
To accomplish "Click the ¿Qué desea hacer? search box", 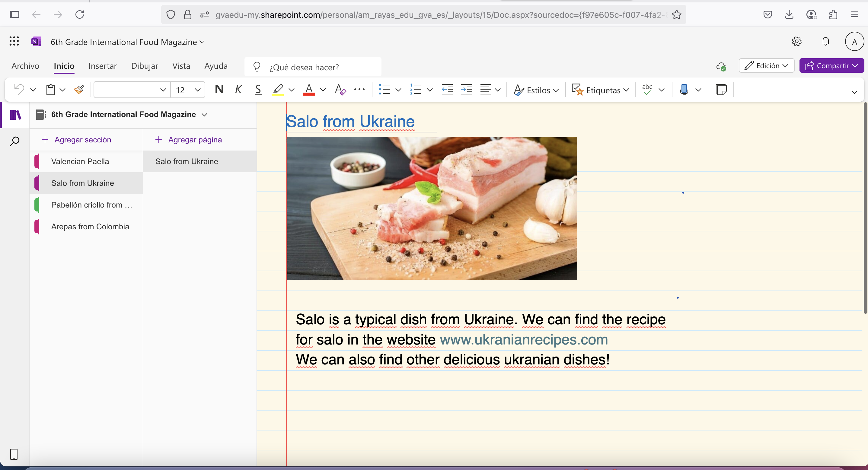I will (313, 67).
